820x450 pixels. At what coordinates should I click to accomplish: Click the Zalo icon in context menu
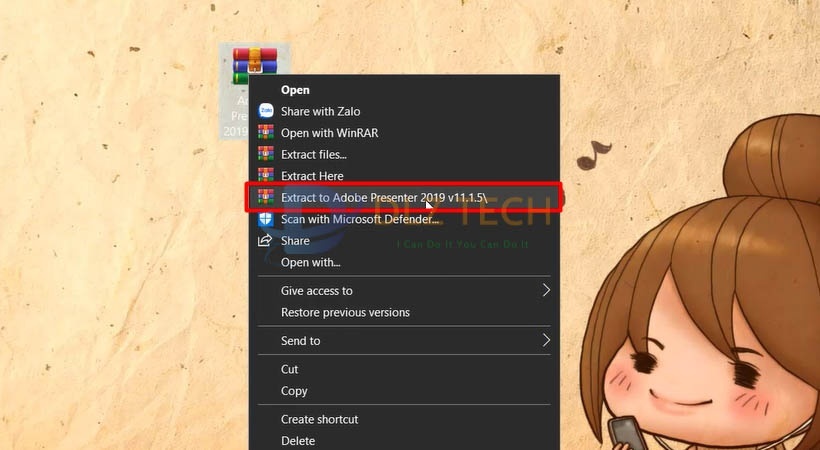[266, 111]
